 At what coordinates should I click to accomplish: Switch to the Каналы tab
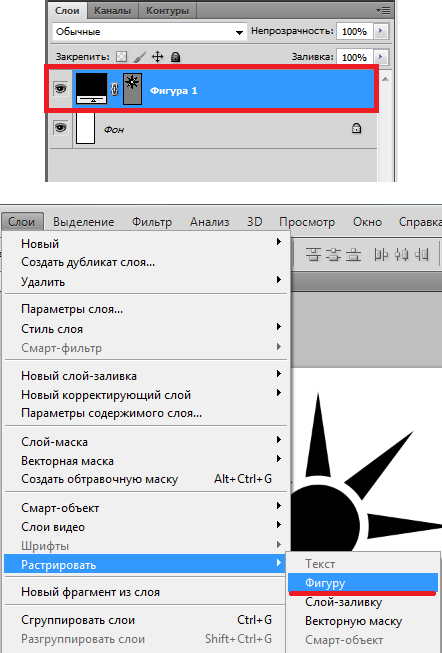[112, 11]
